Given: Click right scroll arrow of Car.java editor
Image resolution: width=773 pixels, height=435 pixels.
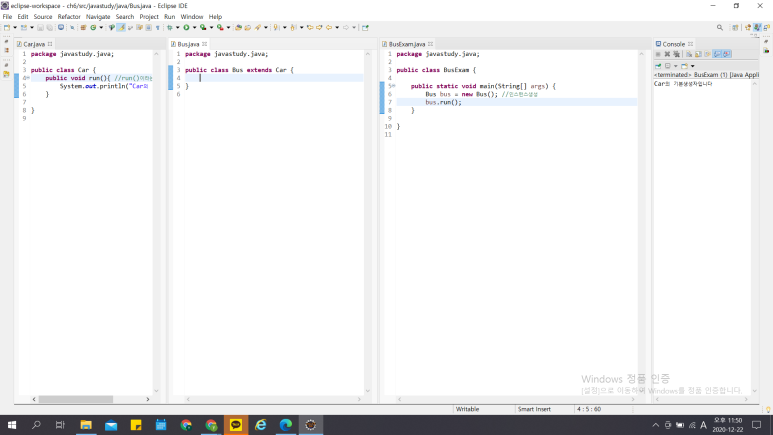Looking at the screenshot, I should click(x=147, y=399).
